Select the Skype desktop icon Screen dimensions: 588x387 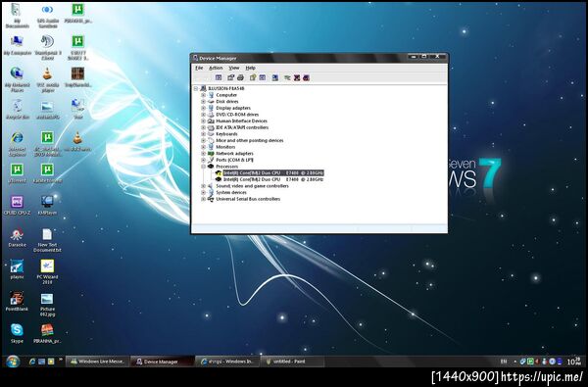click(17, 334)
